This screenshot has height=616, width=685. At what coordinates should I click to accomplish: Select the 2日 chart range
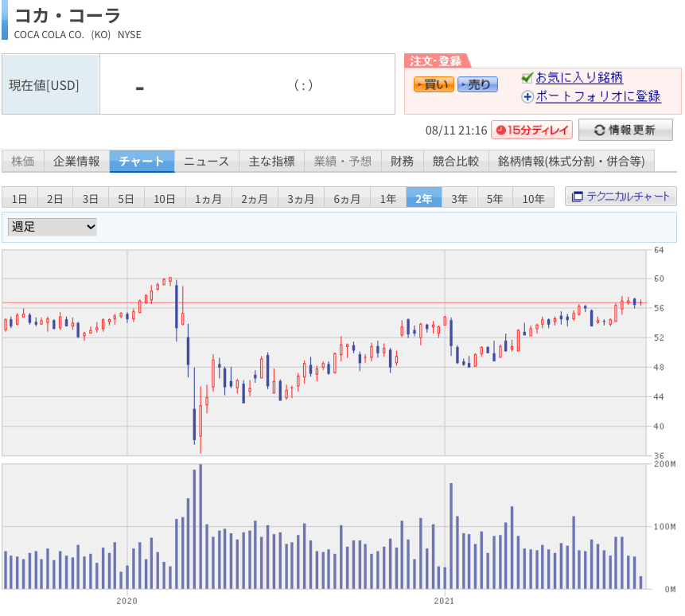[55, 199]
